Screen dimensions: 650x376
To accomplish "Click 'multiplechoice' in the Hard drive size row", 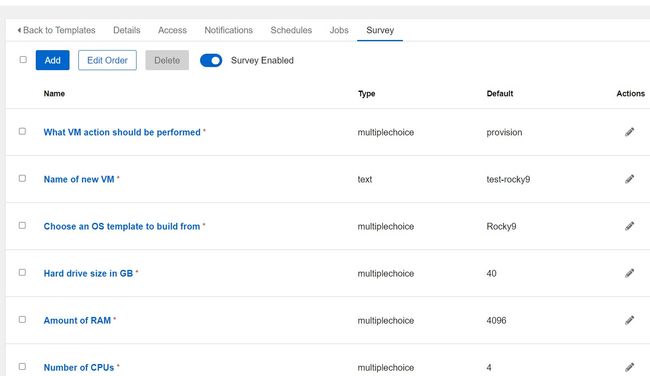I will [x=386, y=273].
